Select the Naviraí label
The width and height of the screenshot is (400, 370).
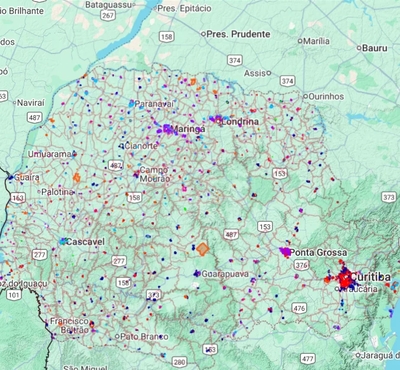click(30, 103)
